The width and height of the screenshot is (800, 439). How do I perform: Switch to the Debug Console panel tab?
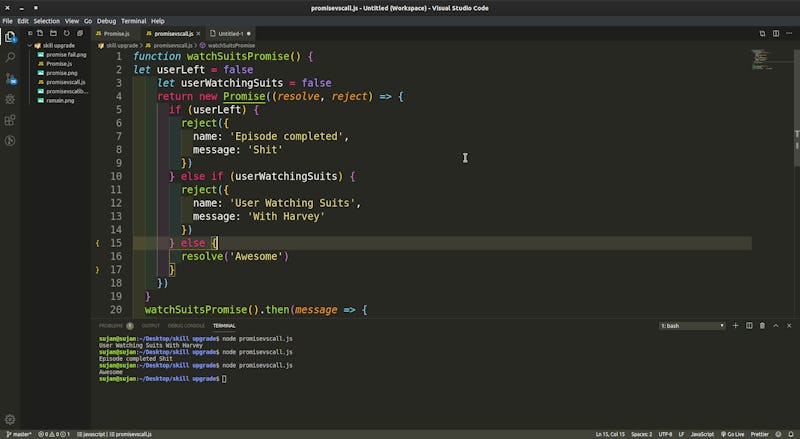186,326
